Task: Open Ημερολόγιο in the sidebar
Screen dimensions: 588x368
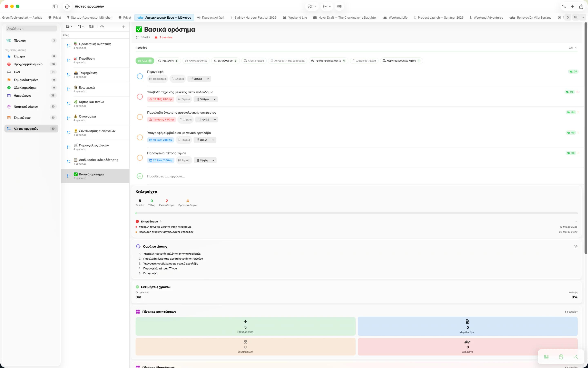Action: pyautogui.click(x=31, y=95)
